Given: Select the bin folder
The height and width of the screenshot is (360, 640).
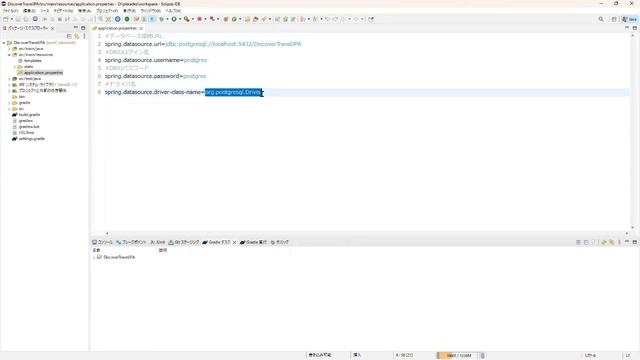Looking at the screenshot, I should coord(22,97).
